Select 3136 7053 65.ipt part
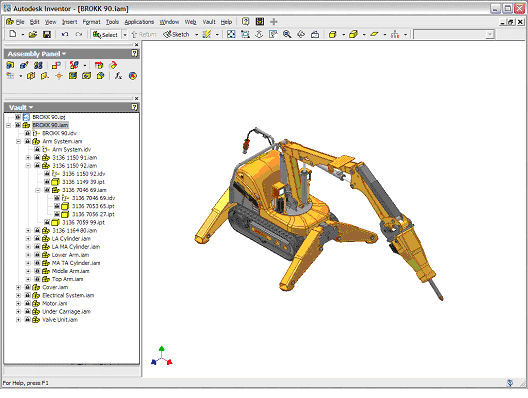Image resolution: width=528 pixels, height=398 pixels. click(93, 206)
